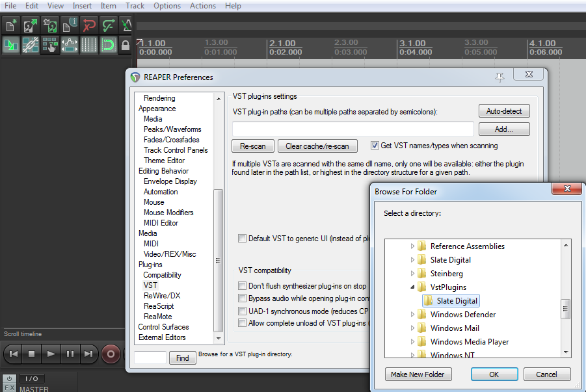Image resolution: width=586 pixels, height=392 pixels.
Task: Expand the first Slate Digital folder arrow
Action: tap(412, 260)
